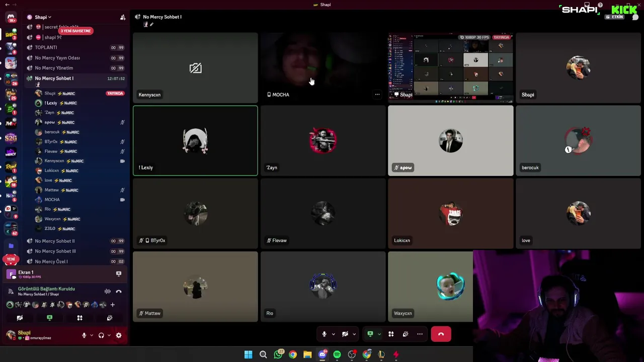The image size is (644, 362).
Task: Disconnect call icon in voice status panel
Action: coord(119,291)
